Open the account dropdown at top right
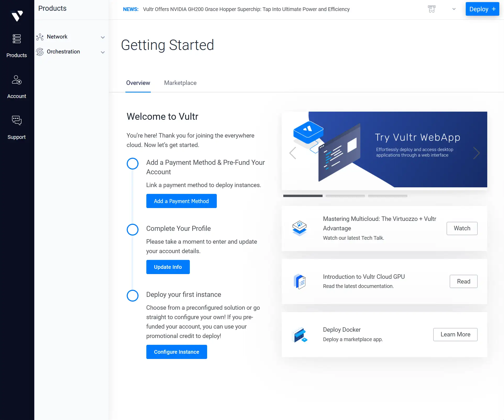This screenshot has width=504, height=420. tap(454, 9)
